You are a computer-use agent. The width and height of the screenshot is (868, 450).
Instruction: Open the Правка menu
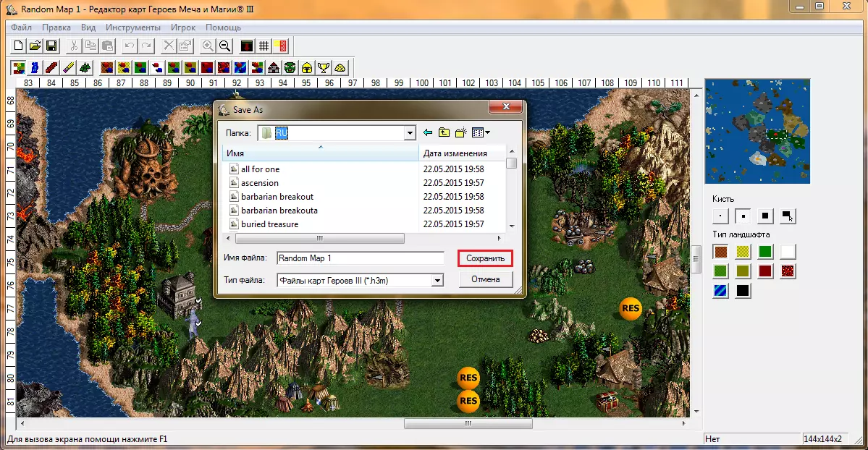pyautogui.click(x=56, y=27)
